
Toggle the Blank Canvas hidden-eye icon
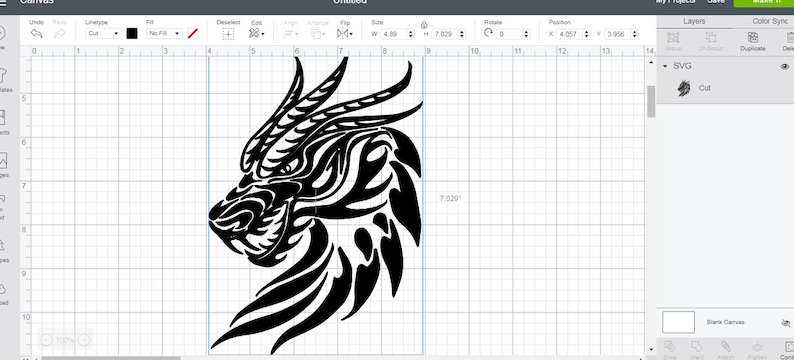tap(785, 323)
